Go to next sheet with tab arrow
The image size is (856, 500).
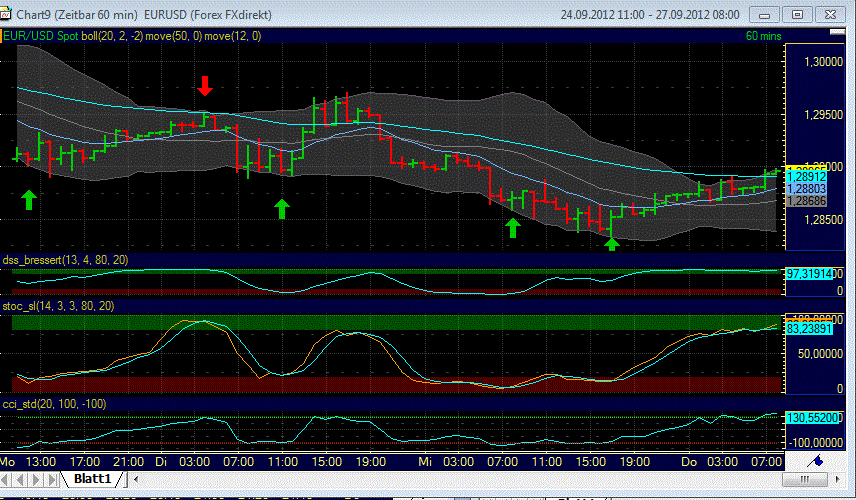click(36, 480)
